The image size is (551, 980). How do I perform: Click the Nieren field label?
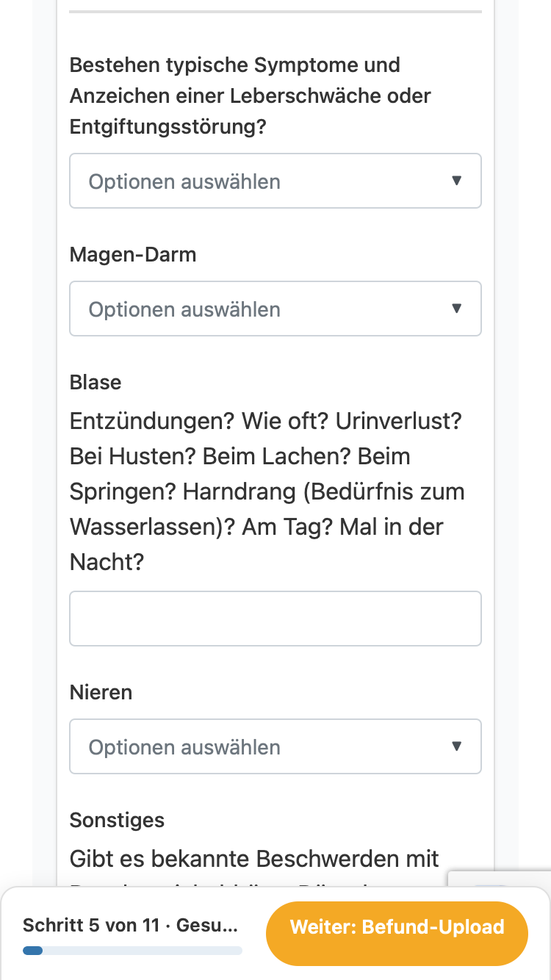[101, 693]
